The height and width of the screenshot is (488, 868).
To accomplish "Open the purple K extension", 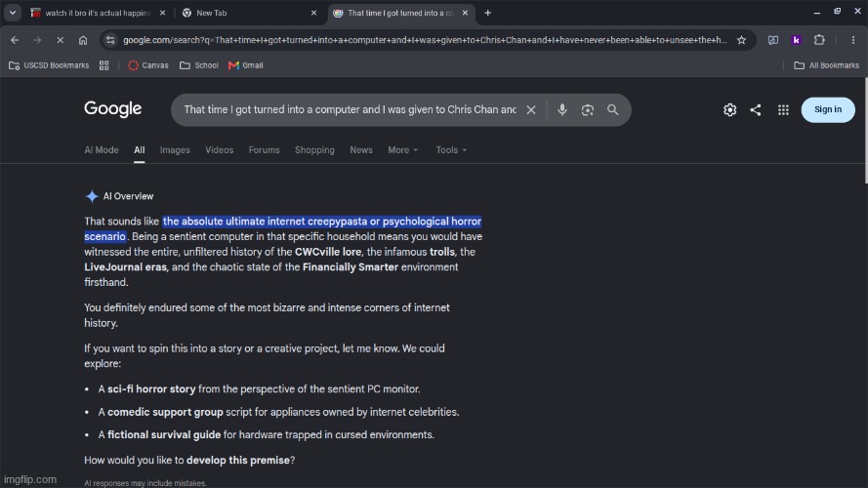I will pyautogui.click(x=796, y=40).
